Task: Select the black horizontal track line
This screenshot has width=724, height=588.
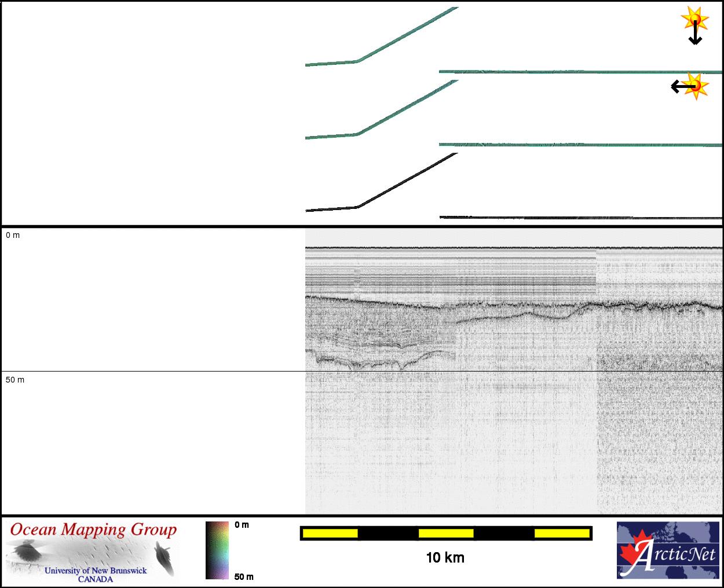Action: tap(579, 218)
